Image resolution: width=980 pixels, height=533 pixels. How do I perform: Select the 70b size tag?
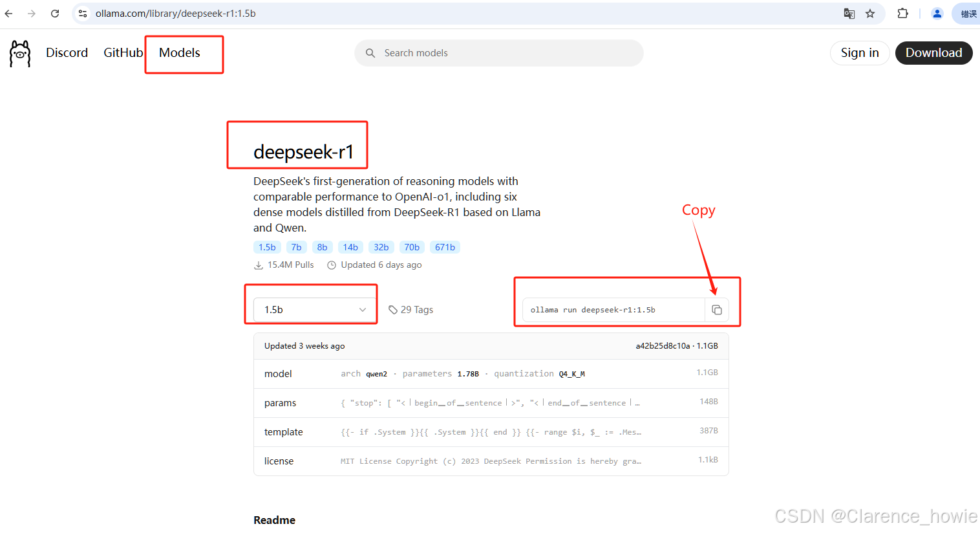[412, 247]
